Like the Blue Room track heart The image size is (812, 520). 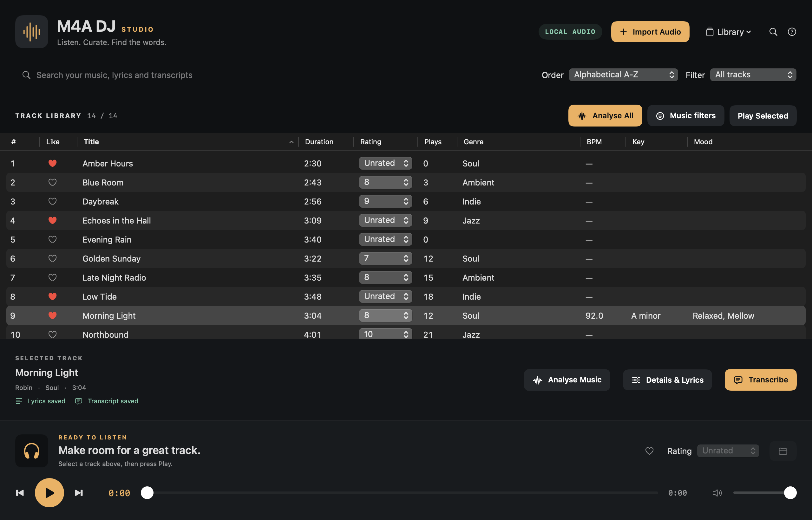coord(52,182)
